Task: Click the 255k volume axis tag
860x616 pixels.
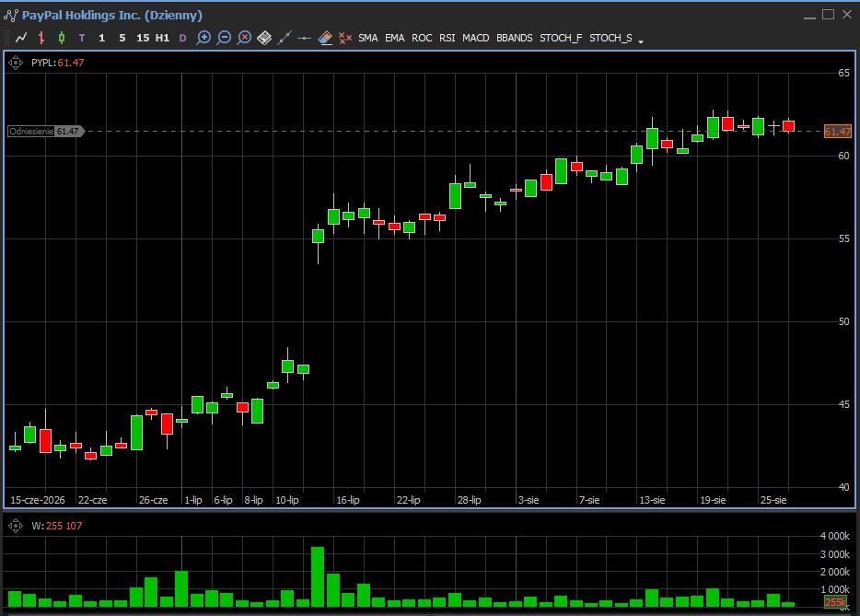Action: coord(835,602)
